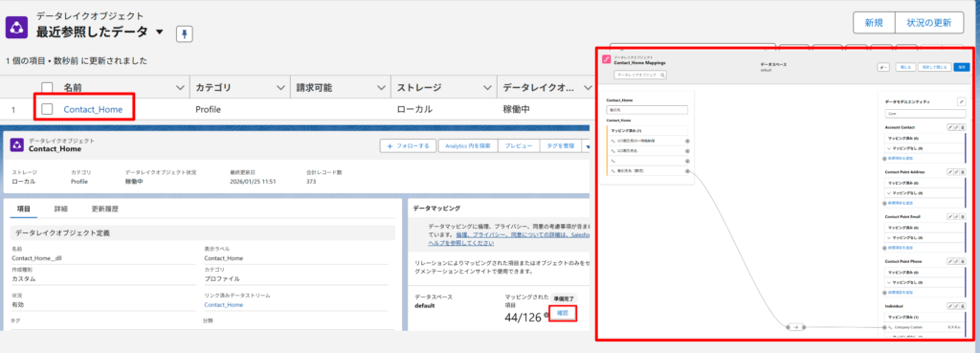Click the 2026/01/25 11:51 last updated value
980x353 pixels.
(253, 181)
